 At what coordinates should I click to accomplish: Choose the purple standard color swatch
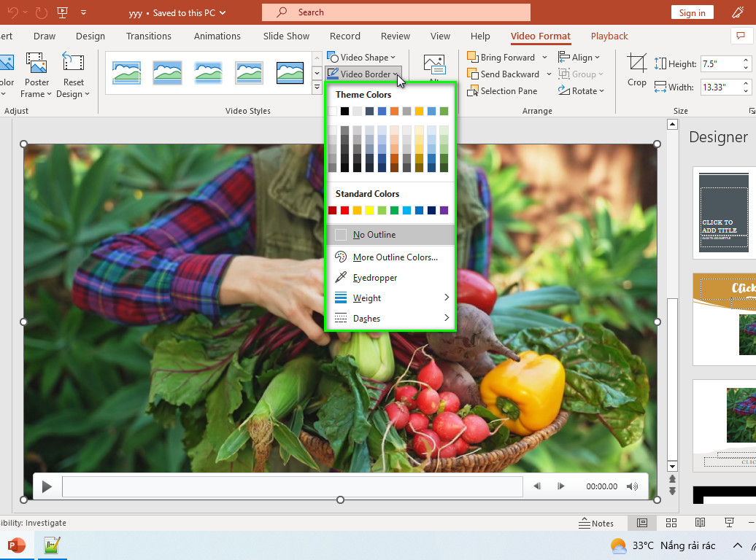(444, 210)
